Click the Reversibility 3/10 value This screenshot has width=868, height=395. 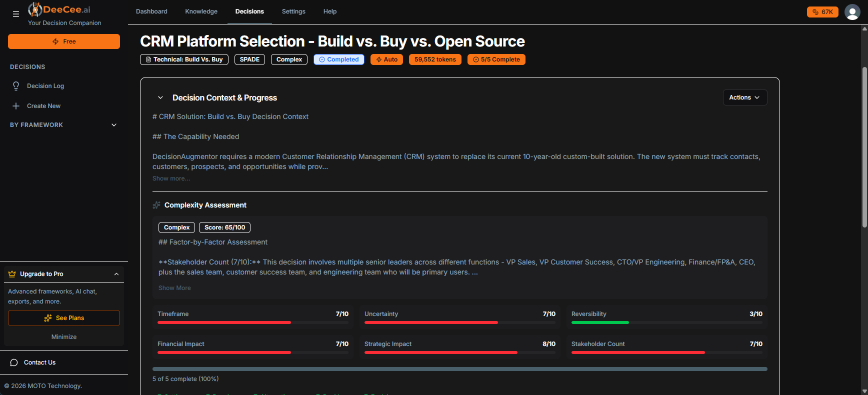[756, 314]
